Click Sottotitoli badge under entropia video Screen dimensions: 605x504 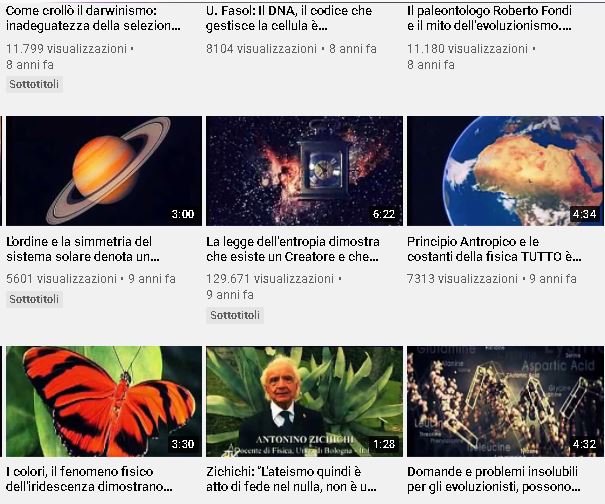tap(235, 315)
